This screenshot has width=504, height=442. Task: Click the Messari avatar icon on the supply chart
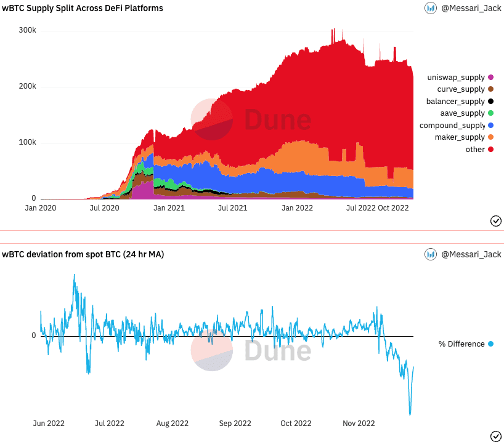tap(431, 8)
